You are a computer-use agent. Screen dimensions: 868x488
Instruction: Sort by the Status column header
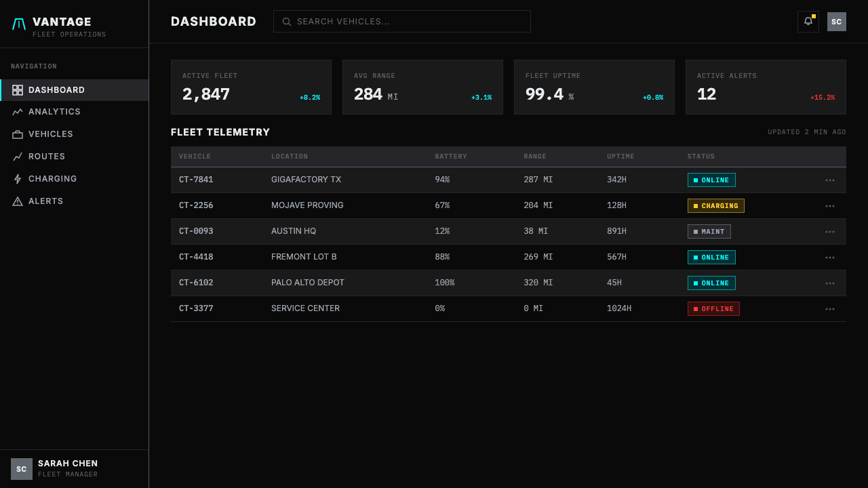point(701,157)
